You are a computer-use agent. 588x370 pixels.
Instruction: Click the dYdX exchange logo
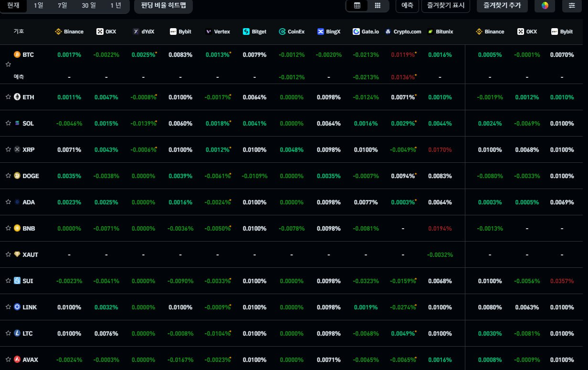[136, 32]
